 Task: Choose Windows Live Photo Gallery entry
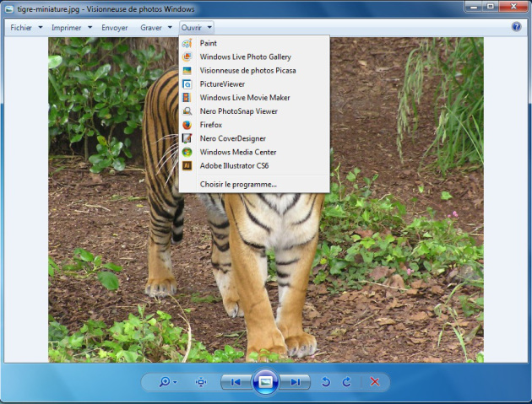tap(254, 57)
